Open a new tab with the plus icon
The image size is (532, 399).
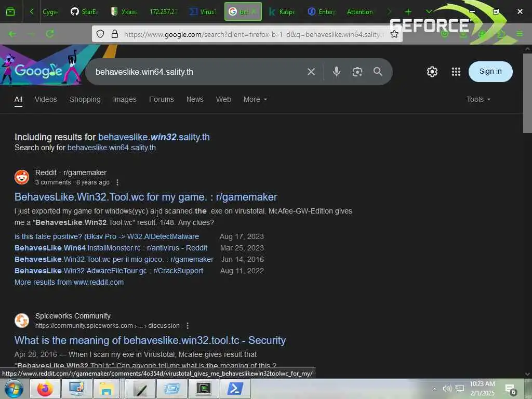(x=408, y=12)
